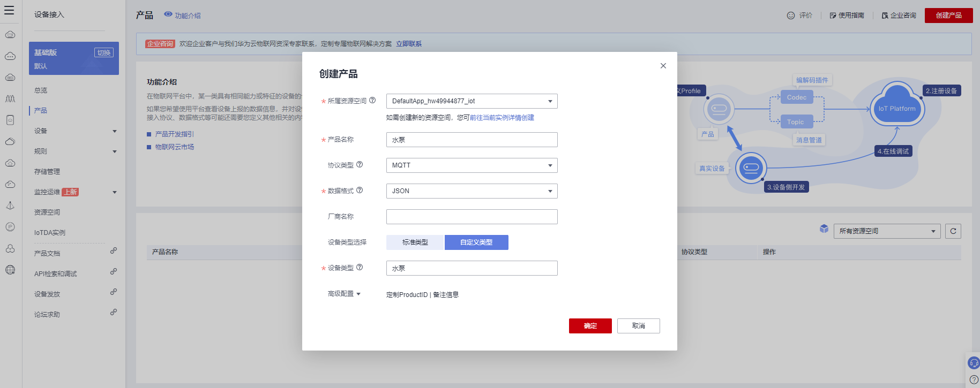Click 切换 to switch instance edition
This screenshot has width=980, height=388.
[x=104, y=52]
